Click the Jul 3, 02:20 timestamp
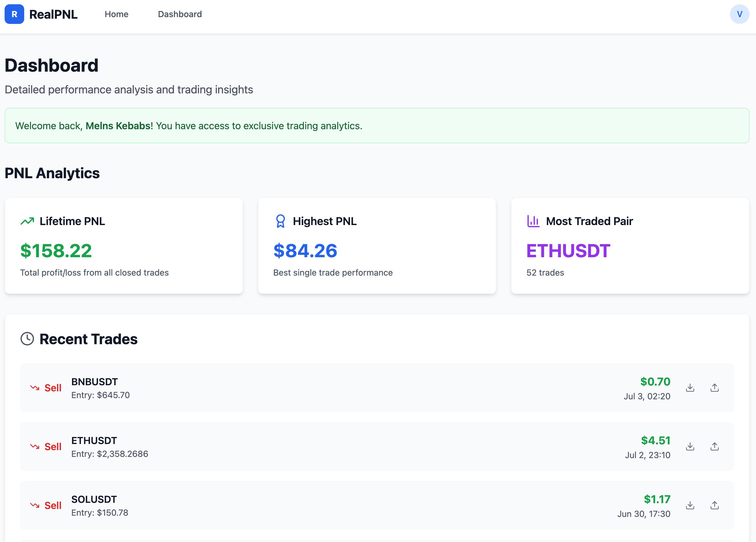The width and height of the screenshot is (756, 542). (647, 397)
